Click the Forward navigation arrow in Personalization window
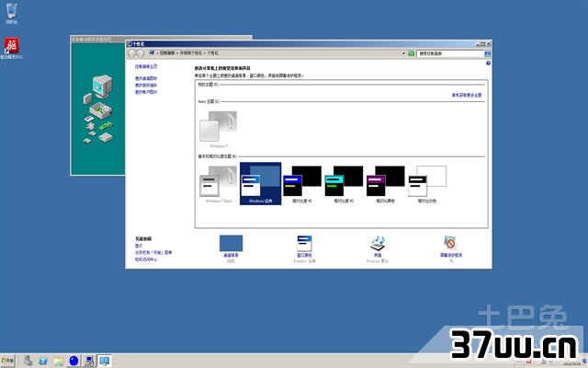This screenshot has height=368, width=588. pos(141,53)
